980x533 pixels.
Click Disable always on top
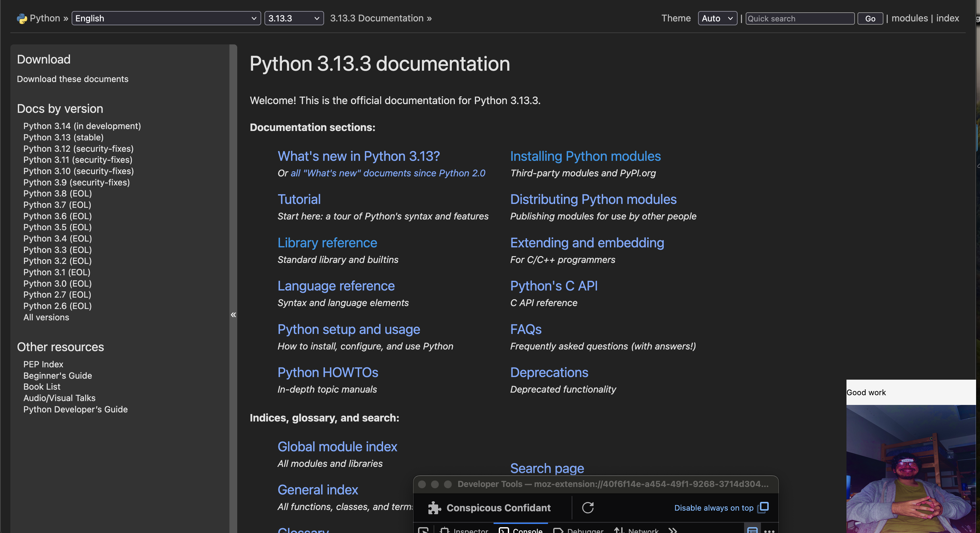tap(713, 508)
